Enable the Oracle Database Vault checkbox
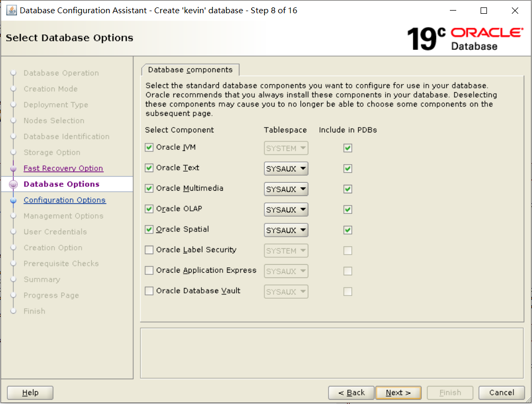Image resolution: width=532 pixels, height=404 pixels. point(149,291)
